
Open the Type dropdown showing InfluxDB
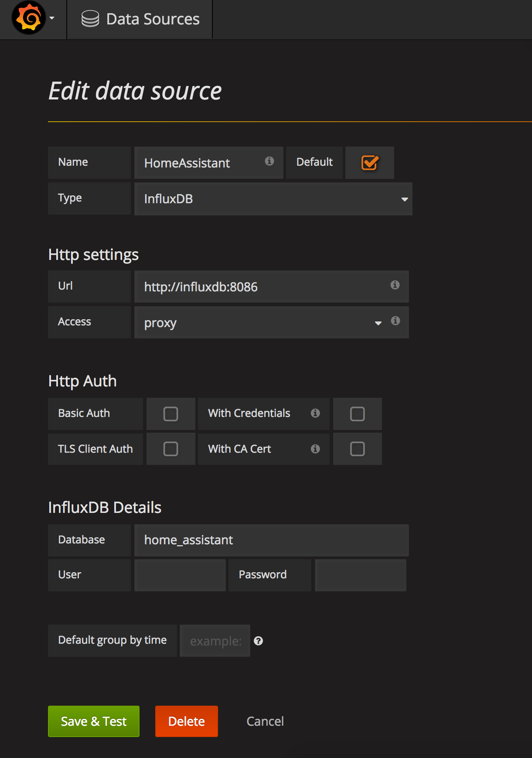pos(273,199)
